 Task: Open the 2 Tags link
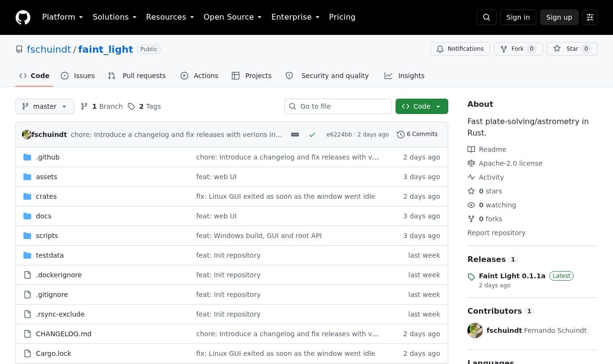click(144, 106)
